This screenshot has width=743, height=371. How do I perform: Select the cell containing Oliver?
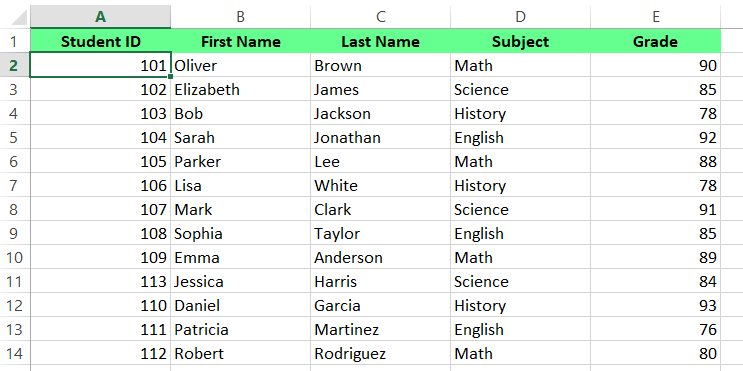tap(241, 65)
